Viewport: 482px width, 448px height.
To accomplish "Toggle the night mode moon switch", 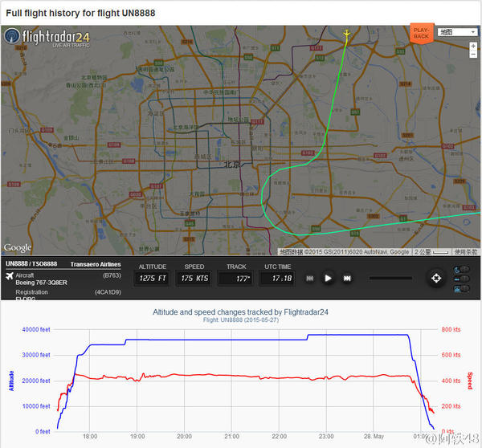I will point(465,269).
